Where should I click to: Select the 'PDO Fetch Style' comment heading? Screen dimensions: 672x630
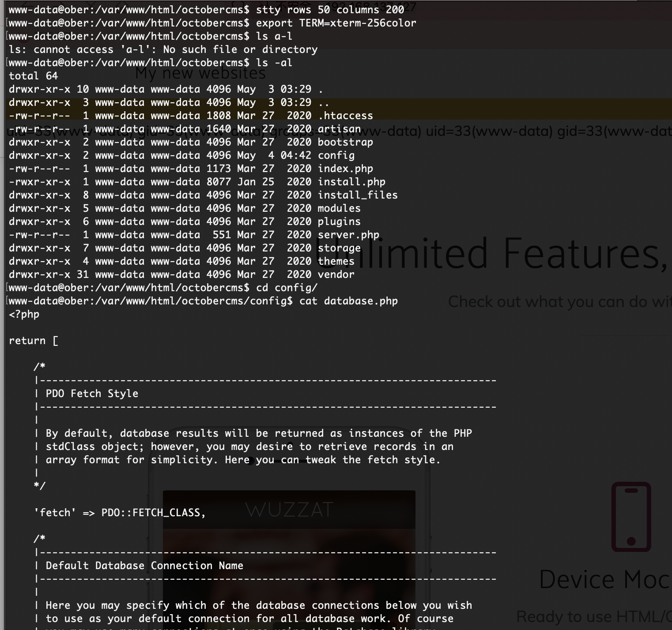[x=92, y=394]
